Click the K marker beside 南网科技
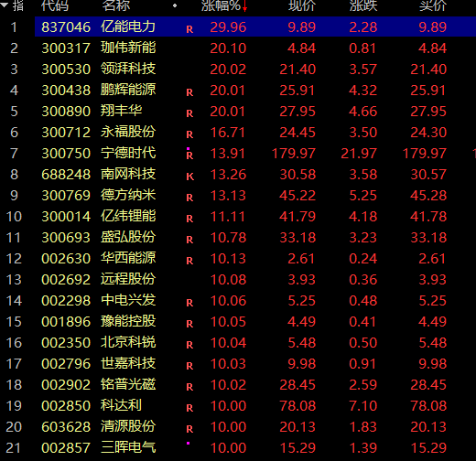Image resolution: width=476 pixels, height=461 pixels. tap(189, 177)
